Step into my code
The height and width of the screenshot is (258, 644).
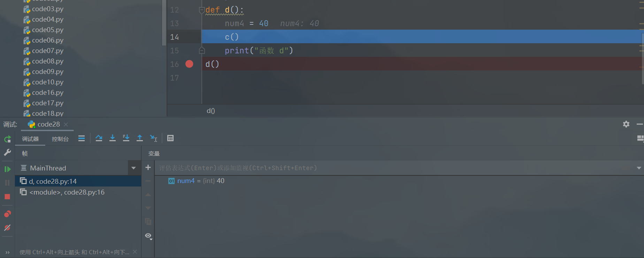pos(126,138)
